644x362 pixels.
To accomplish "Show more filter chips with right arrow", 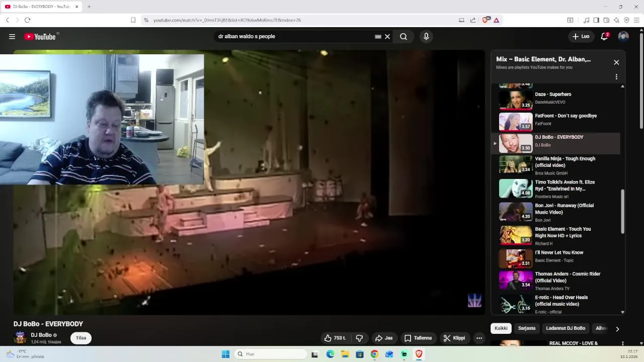I will coord(617,329).
